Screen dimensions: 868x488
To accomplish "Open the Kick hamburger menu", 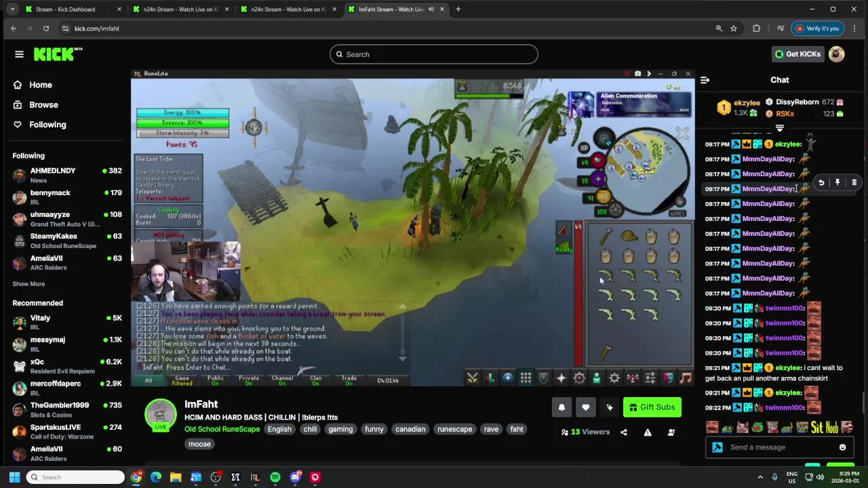I will [x=19, y=54].
